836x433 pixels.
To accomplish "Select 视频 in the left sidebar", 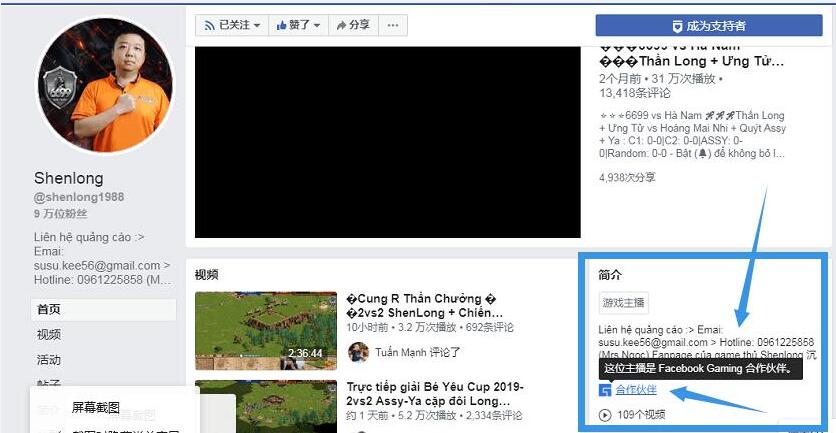I will [x=49, y=334].
